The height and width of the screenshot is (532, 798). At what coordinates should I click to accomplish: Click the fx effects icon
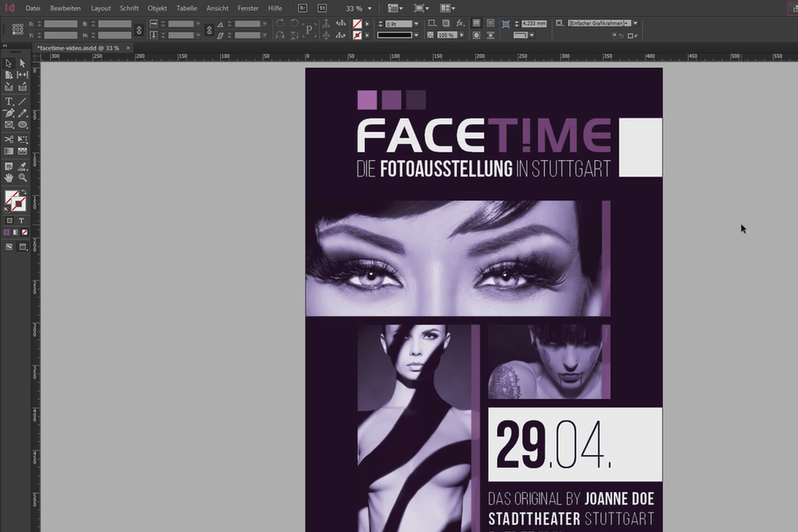(460, 23)
